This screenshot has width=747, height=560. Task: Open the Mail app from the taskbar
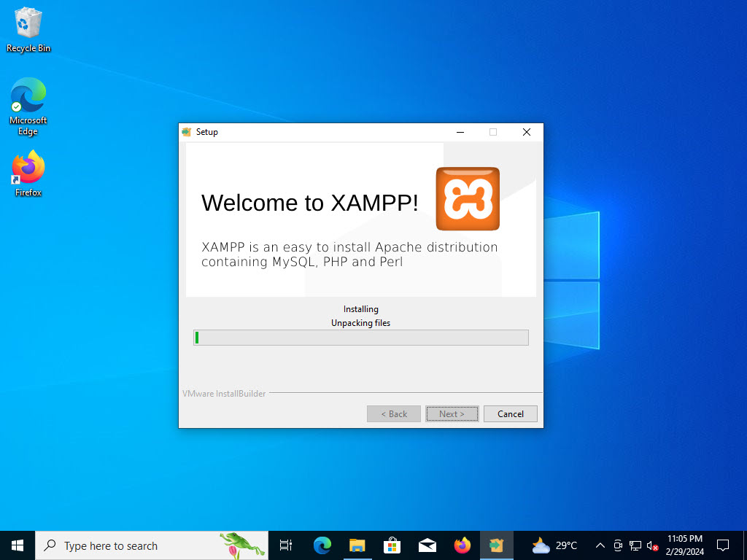pyautogui.click(x=427, y=545)
